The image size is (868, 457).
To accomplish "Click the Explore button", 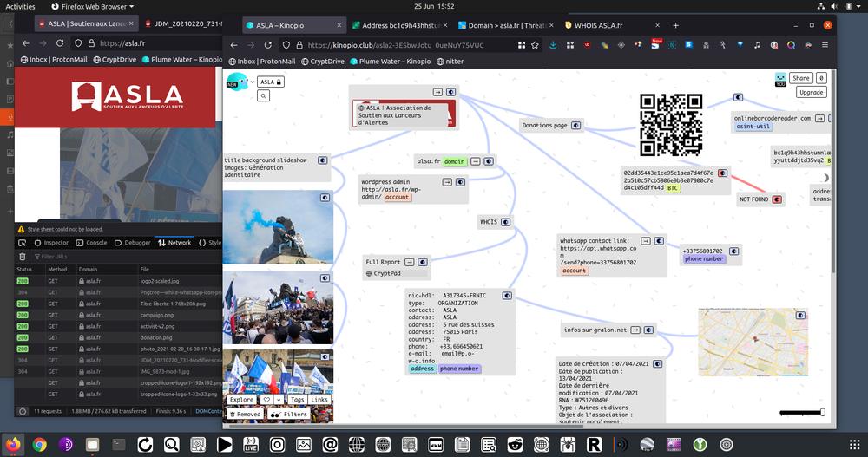I will pyautogui.click(x=241, y=400).
